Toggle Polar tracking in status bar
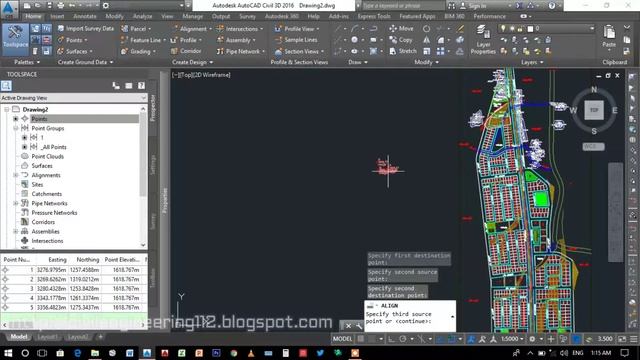Screen dimensions: 640x360 point(403,339)
